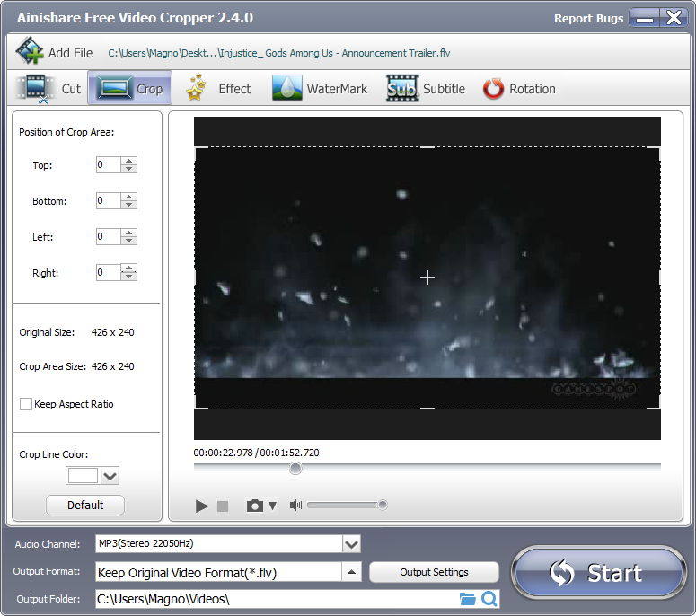Viewport: 696px width, 616px height.
Task: Decrease the Left crop value
Action: (x=128, y=241)
